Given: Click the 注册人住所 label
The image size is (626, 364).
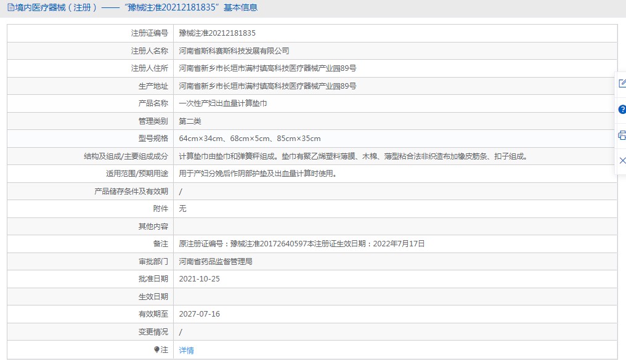Looking at the screenshot, I should coord(150,68).
